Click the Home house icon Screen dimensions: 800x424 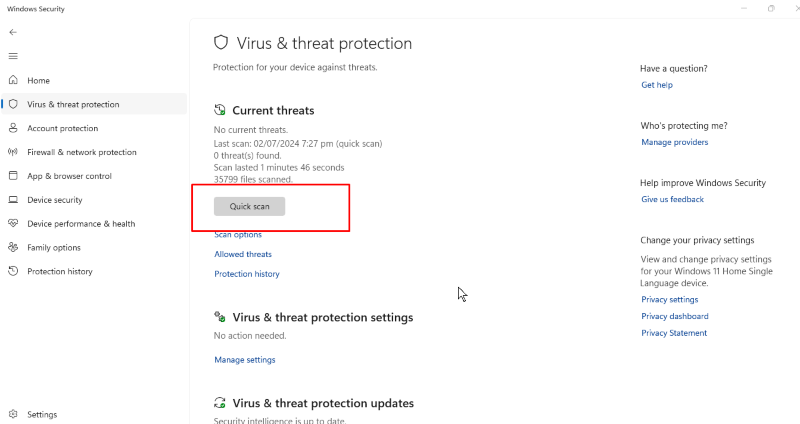[13, 80]
